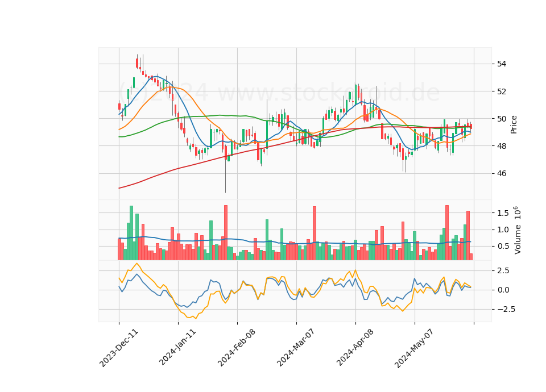Screen dimensions: 546x392
Task: Click the price axis value 48
Action: pos(502,146)
